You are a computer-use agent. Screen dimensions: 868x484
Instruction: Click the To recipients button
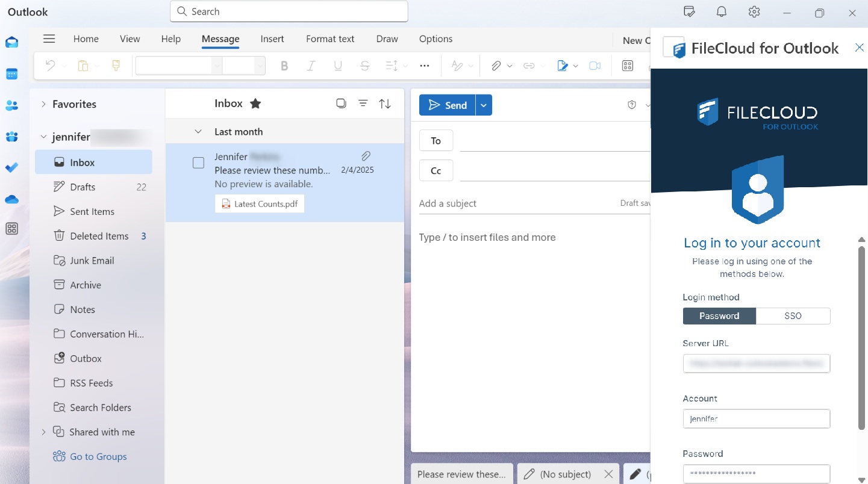tap(436, 141)
